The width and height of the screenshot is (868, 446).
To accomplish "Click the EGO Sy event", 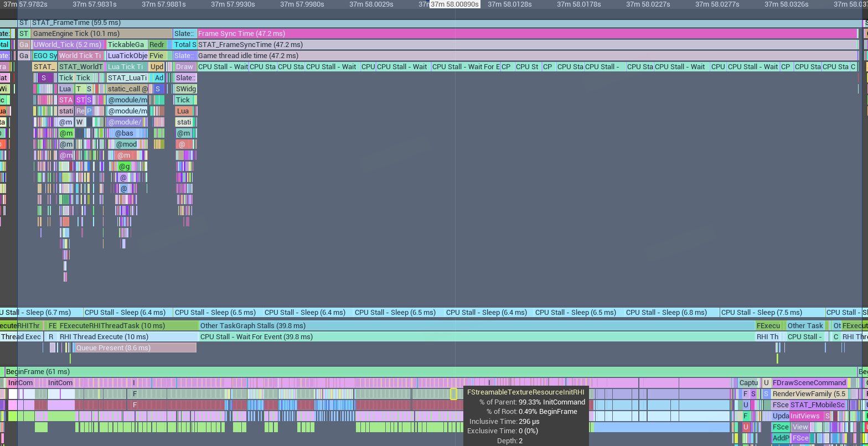I will [45, 56].
